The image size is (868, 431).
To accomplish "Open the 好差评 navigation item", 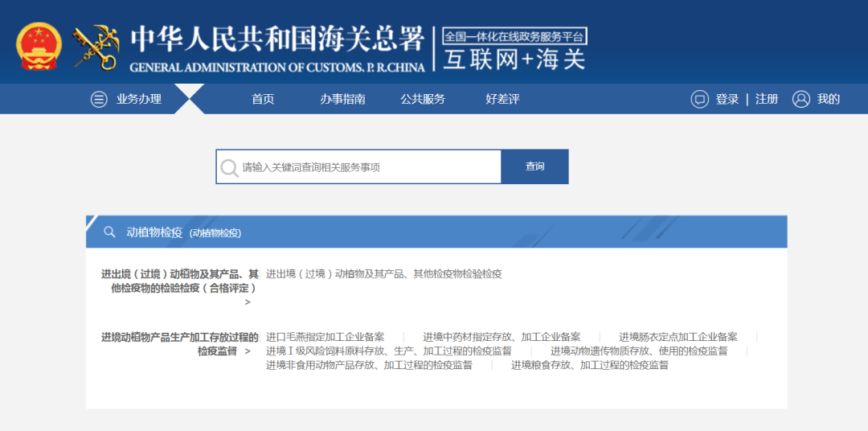I will pyautogui.click(x=502, y=100).
